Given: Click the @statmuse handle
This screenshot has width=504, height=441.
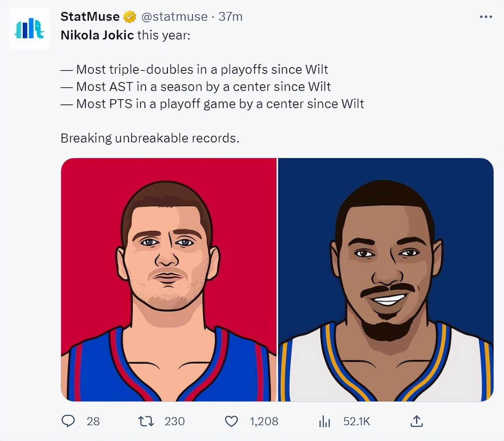Looking at the screenshot, I should [x=174, y=16].
